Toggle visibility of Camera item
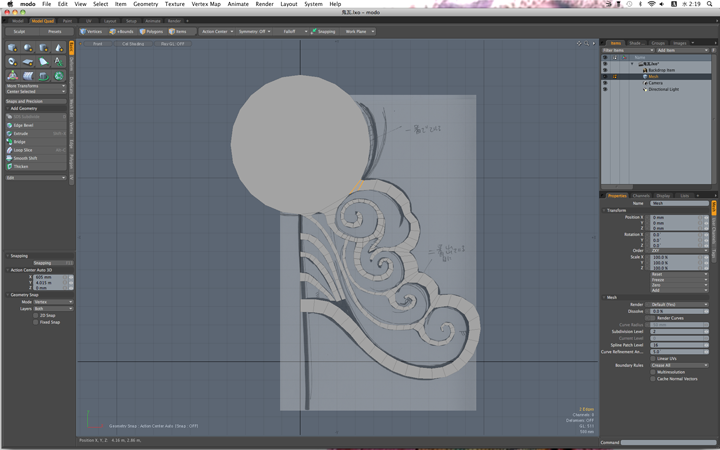720x450 pixels. (605, 83)
